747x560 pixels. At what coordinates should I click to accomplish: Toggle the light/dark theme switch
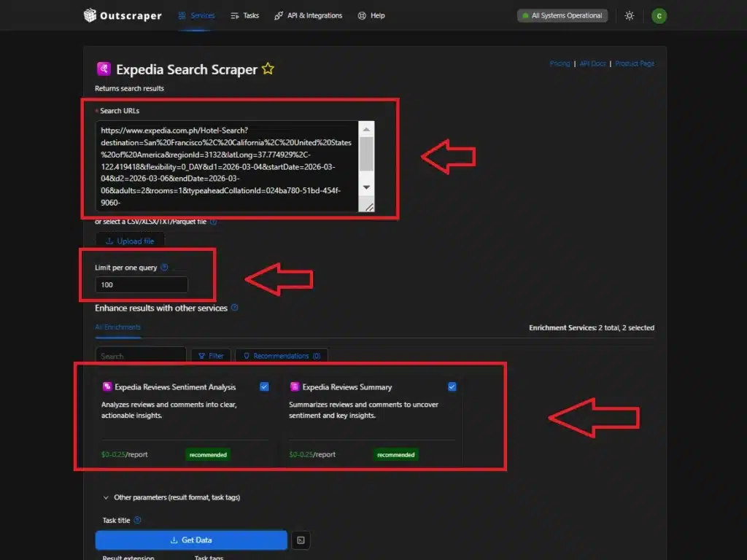[x=630, y=15]
